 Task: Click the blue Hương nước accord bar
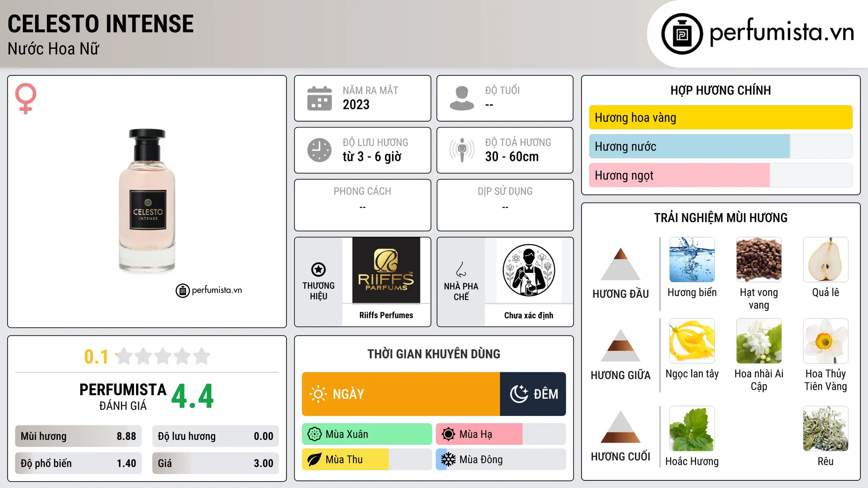pos(721,146)
